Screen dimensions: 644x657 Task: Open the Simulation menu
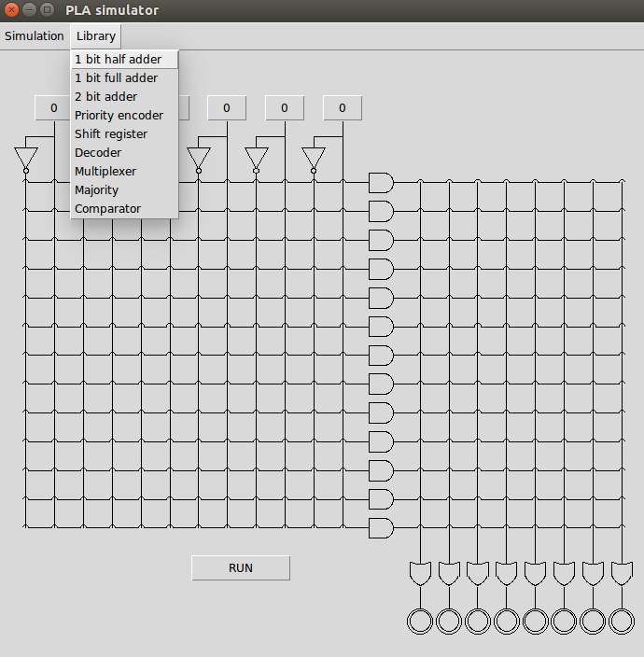(35, 36)
